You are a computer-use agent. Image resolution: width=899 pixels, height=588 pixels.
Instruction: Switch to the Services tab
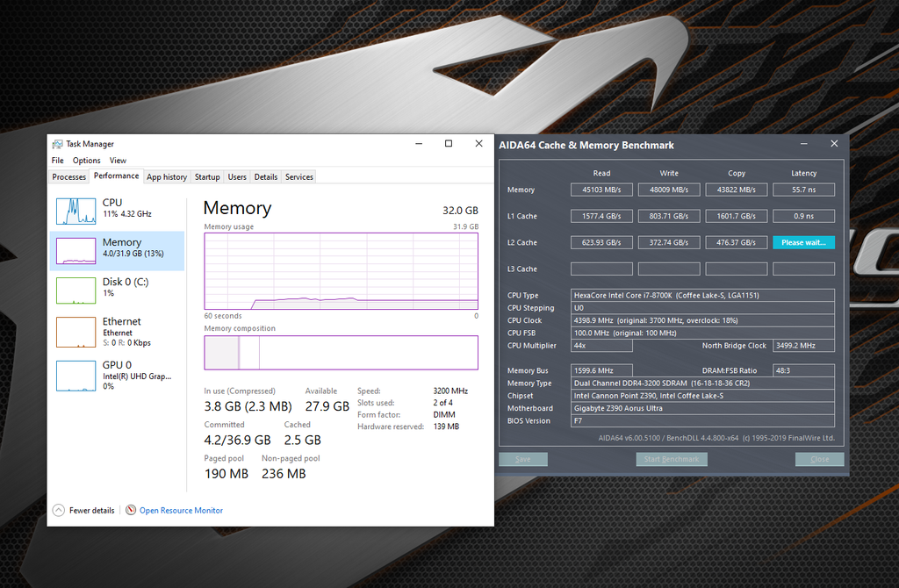(299, 177)
